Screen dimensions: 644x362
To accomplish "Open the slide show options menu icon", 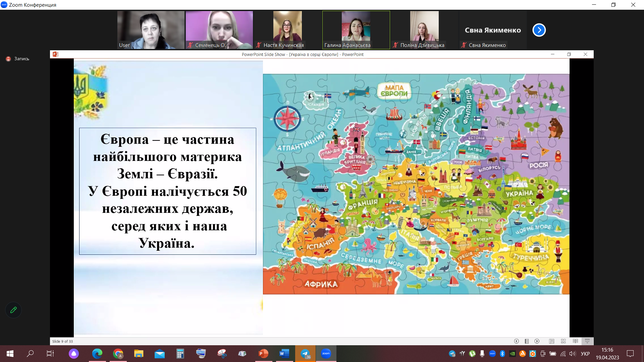I will [x=527, y=341].
